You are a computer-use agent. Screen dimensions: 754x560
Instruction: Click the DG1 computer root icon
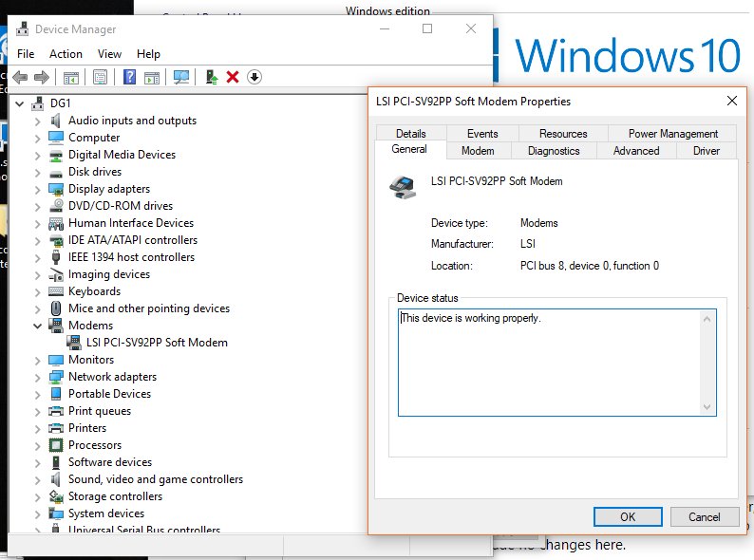(x=37, y=103)
